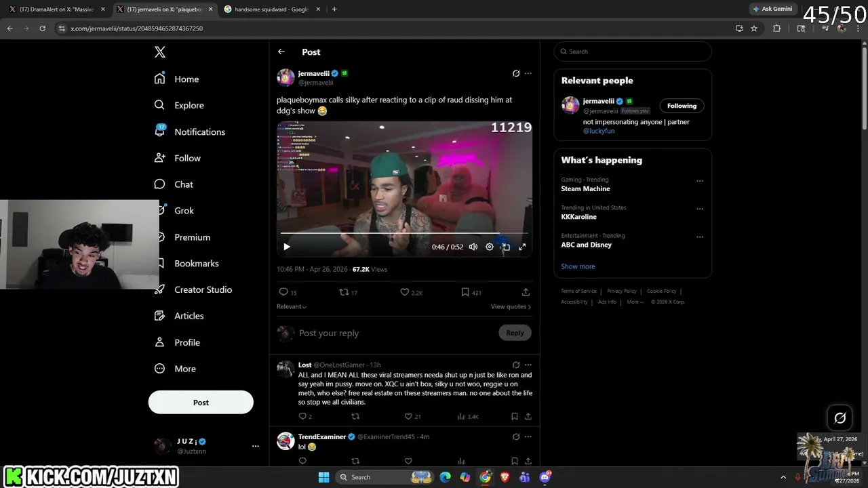This screenshot has height=488, width=868.
Task: Click the Follow sidebar icon
Action: 160,158
